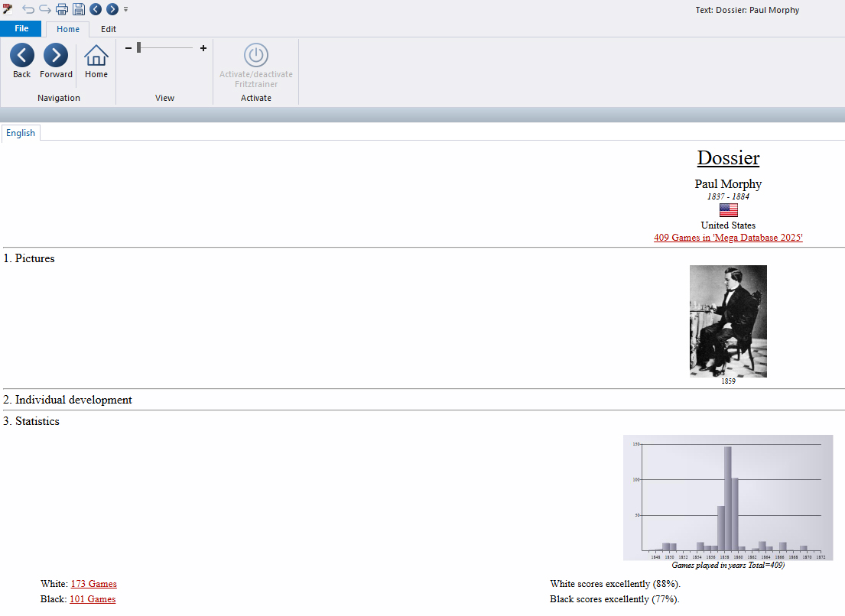Select the English language tab
Viewport: 845px width, 616px height.
coord(21,133)
